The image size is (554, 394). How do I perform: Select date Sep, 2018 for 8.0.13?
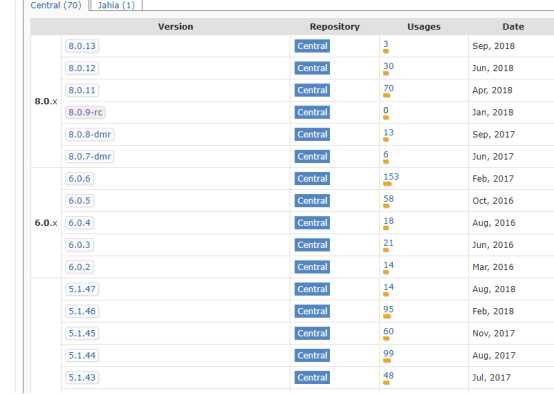point(494,46)
